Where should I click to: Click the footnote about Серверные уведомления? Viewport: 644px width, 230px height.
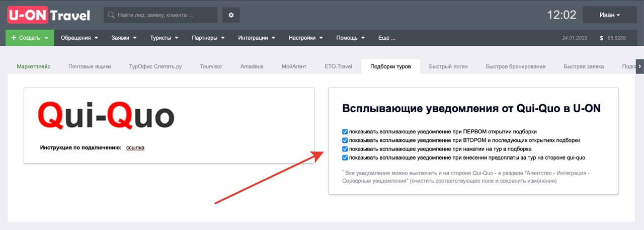click(x=465, y=176)
